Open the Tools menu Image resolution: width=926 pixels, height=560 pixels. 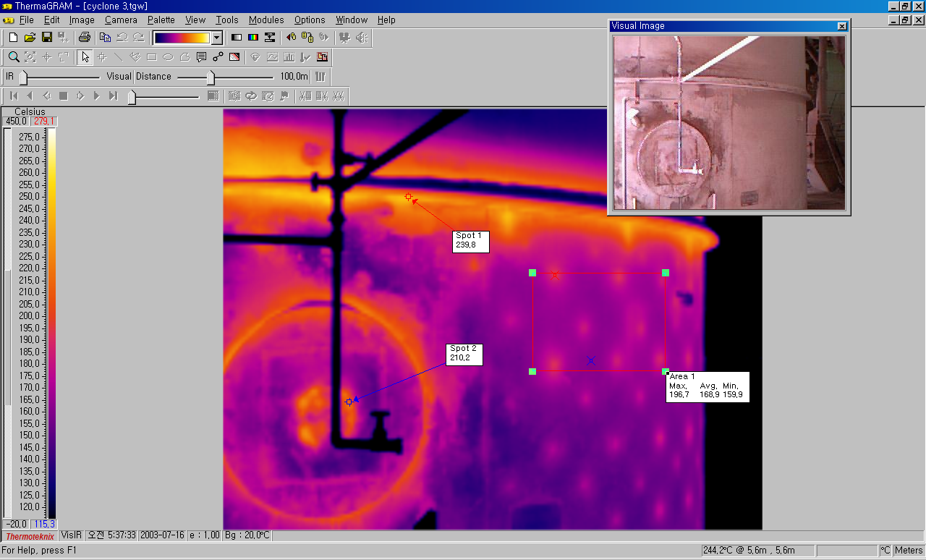click(227, 20)
